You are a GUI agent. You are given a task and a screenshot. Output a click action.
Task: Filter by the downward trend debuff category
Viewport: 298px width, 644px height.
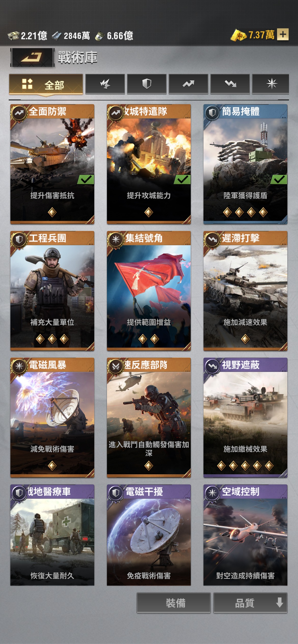pos(230,84)
